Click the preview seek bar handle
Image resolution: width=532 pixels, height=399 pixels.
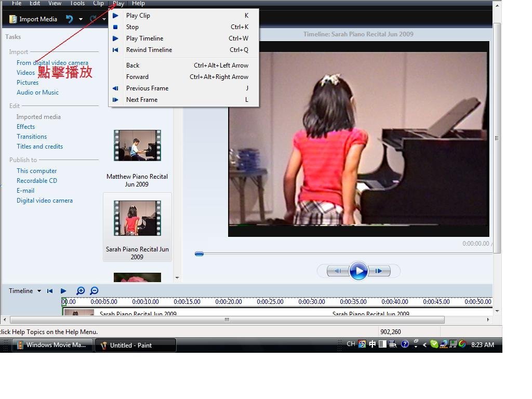(x=199, y=254)
